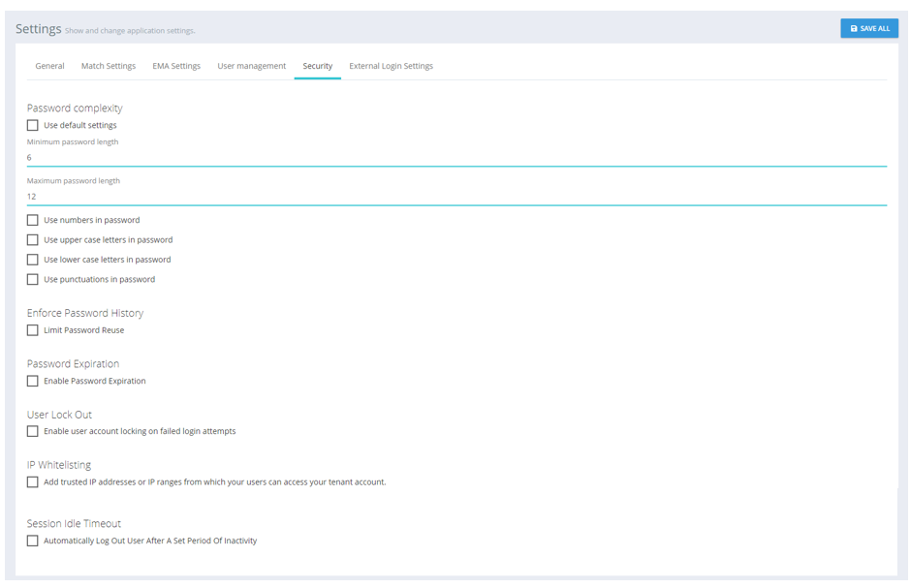The image size is (911, 588).
Task: Open the EMA Settings tab
Action: click(176, 66)
